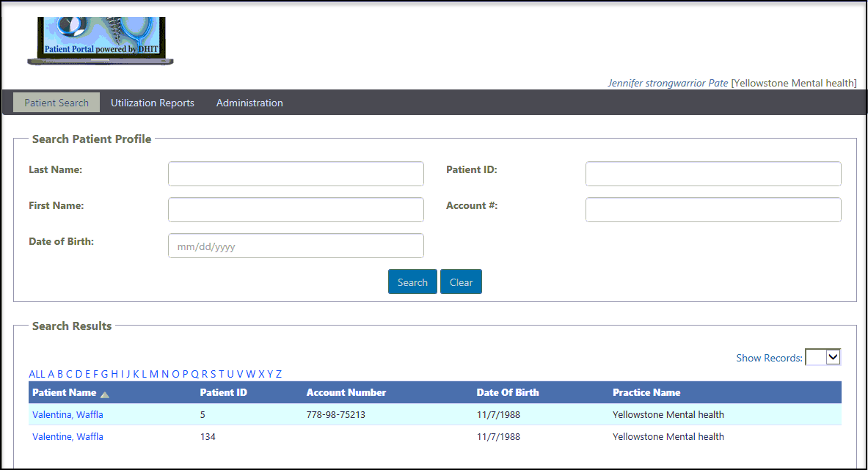Click the blue Search button
This screenshot has height=470, width=868.
[412, 282]
